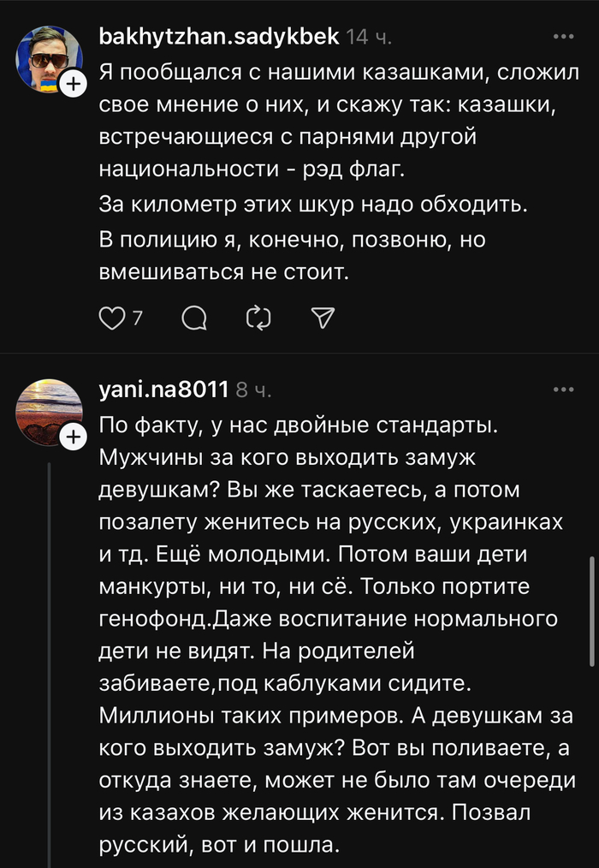Image resolution: width=599 pixels, height=868 pixels.
Task: Go to the yani.na8011 username link
Action: point(164,390)
